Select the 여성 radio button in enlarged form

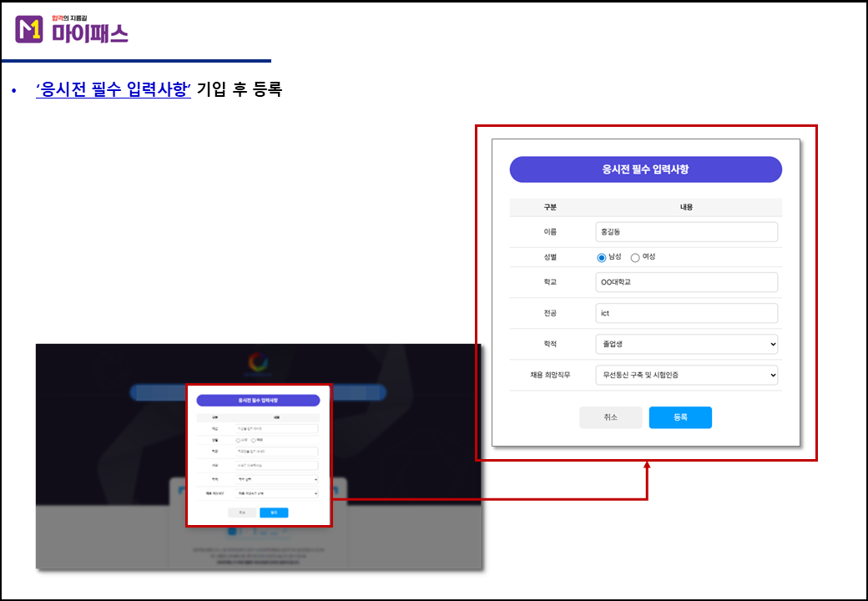(x=635, y=258)
